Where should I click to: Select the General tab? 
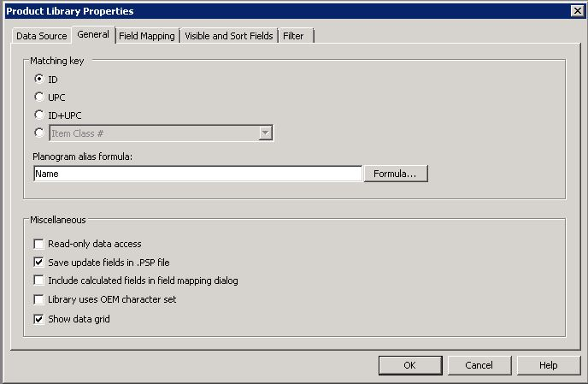click(x=93, y=34)
